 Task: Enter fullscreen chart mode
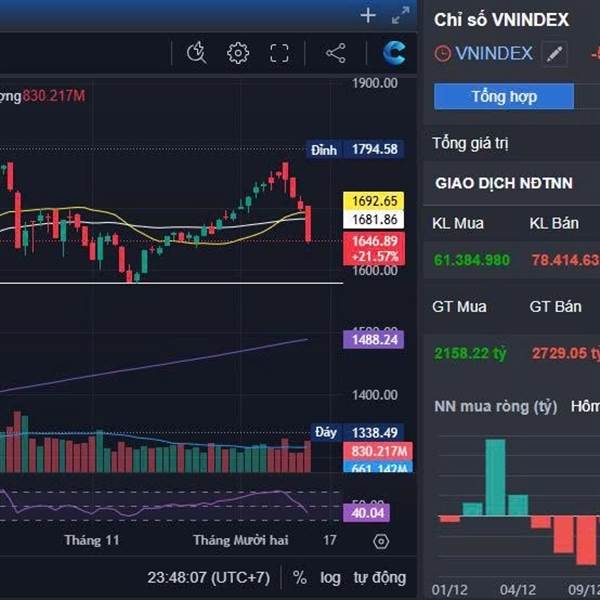pos(279,53)
